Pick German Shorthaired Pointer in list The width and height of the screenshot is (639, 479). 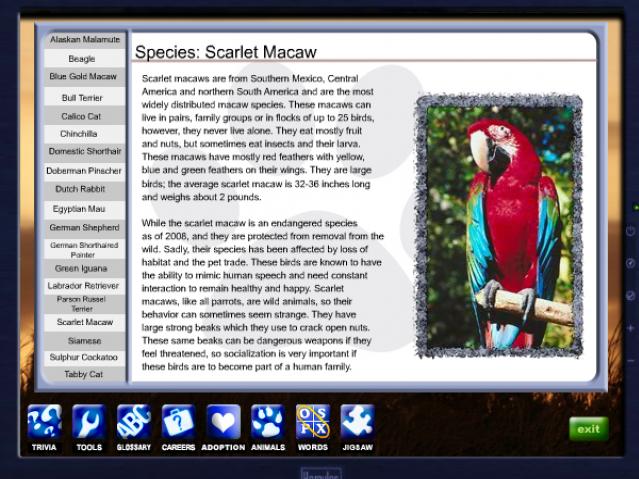pyautogui.click(x=84, y=248)
